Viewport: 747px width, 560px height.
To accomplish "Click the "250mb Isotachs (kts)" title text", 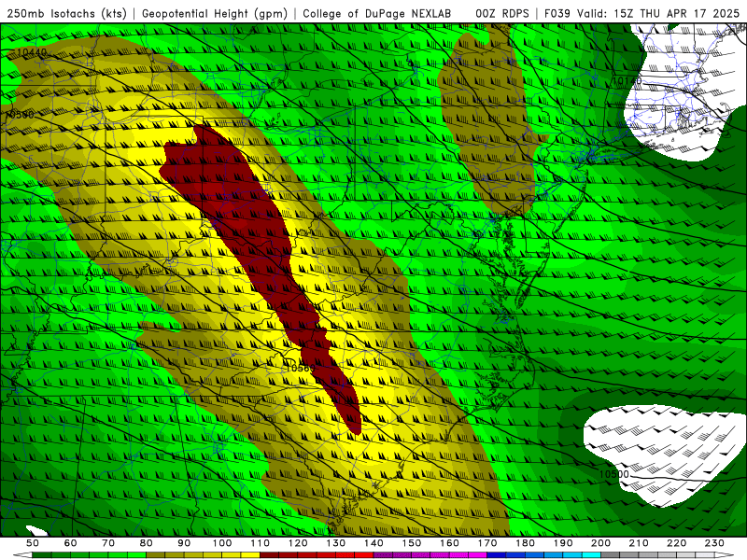I will 66,13.
